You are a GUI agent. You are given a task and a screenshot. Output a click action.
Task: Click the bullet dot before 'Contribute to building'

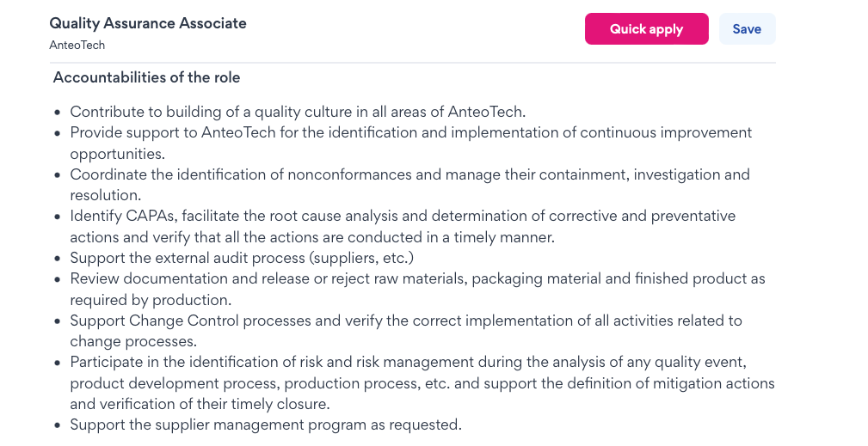58,113
